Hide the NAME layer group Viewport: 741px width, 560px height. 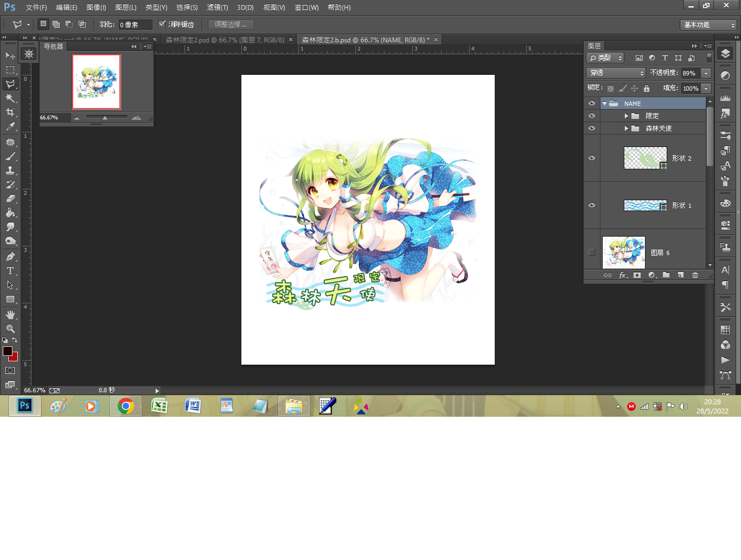pyautogui.click(x=592, y=103)
